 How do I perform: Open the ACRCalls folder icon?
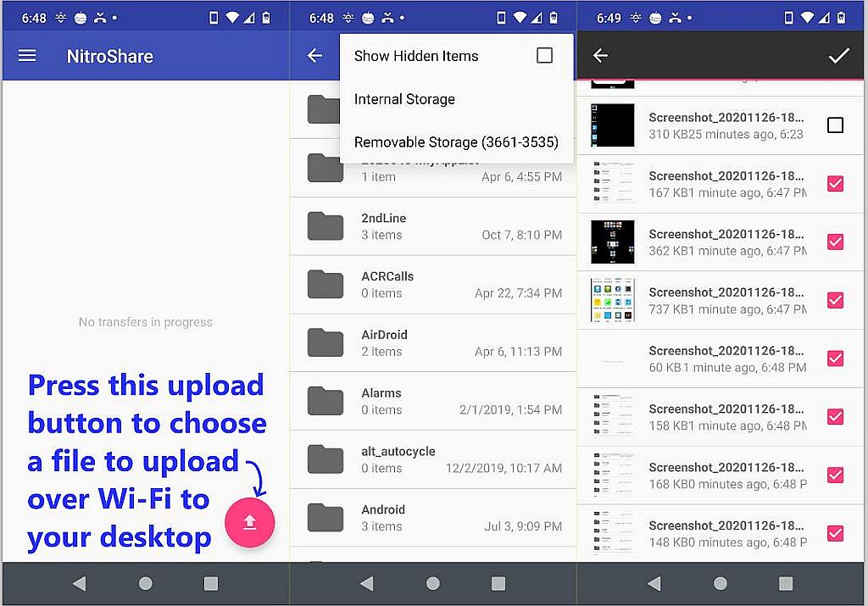[x=325, y=285]
